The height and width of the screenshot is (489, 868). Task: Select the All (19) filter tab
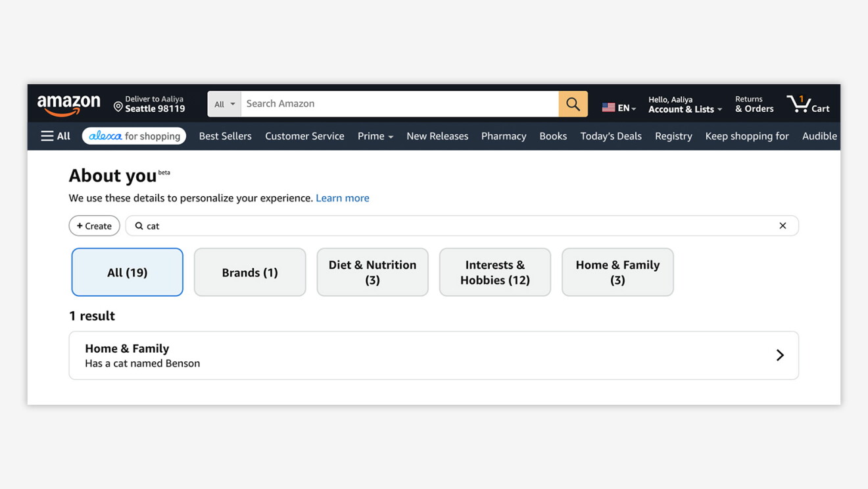click(x=127, y=272)
